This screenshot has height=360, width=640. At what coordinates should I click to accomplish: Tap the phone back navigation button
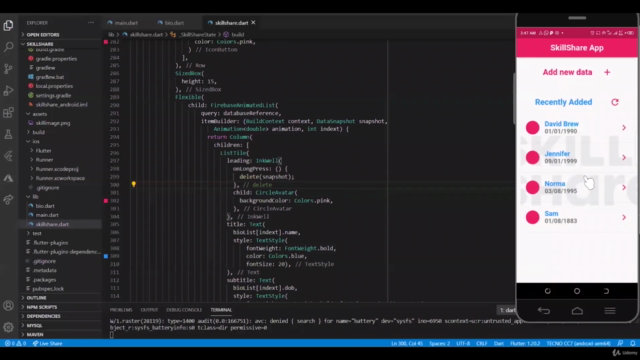(544, 311)
